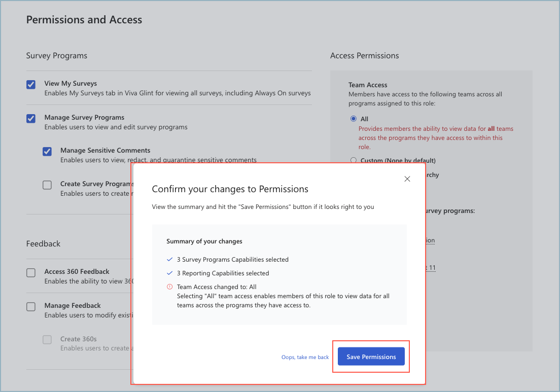Screen dimensions: 560x392
Task: Close the Confirm your changes dialog
Action: tap(407, 179)
